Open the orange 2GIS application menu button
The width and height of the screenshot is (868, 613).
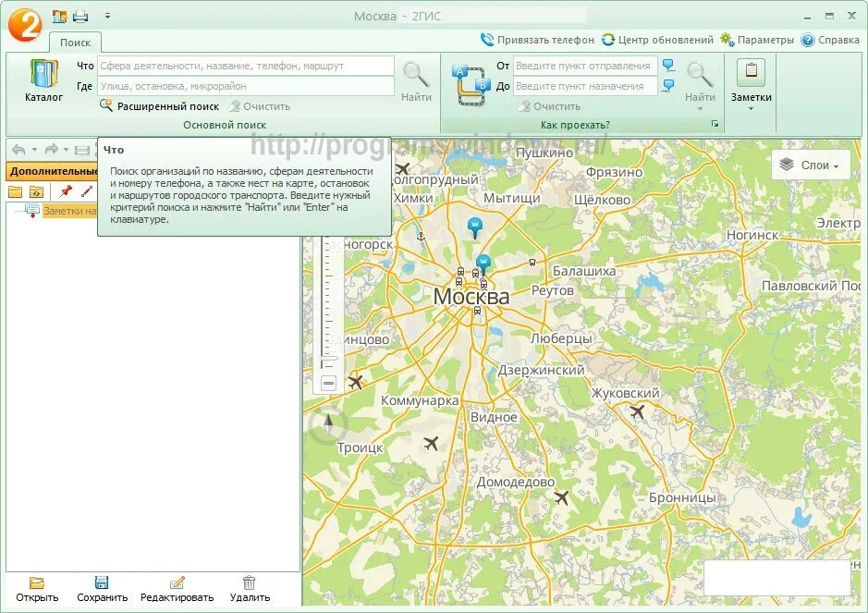coord(25,24)
